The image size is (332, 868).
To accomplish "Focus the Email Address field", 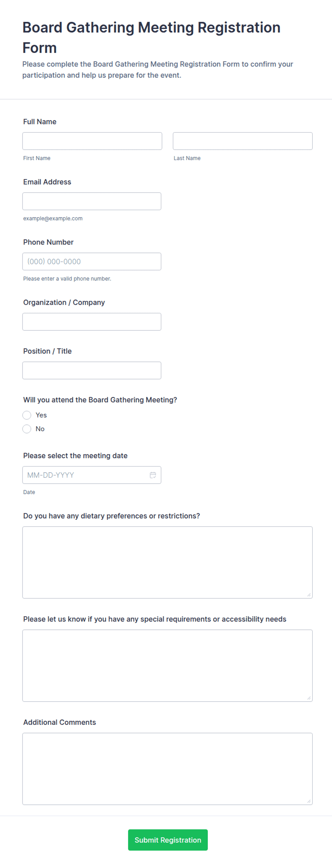I will coord(92,201).
